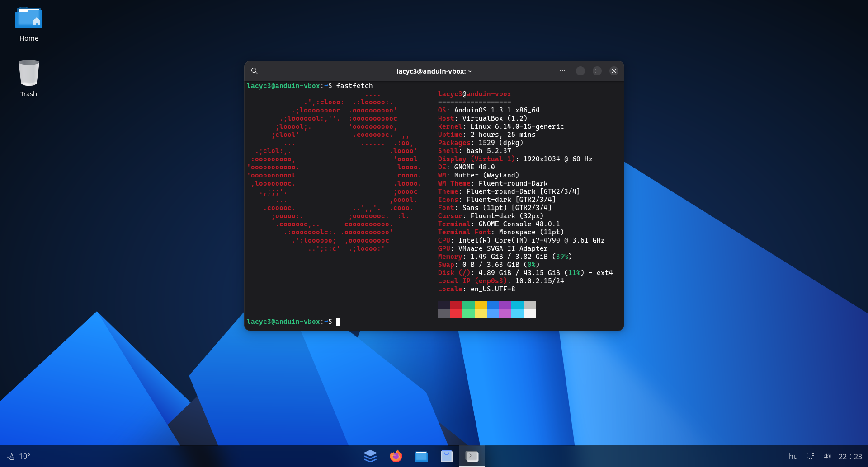Click the OS line AnduinOS 1.3.1
The image size is (868, 467).
(489, 110)
